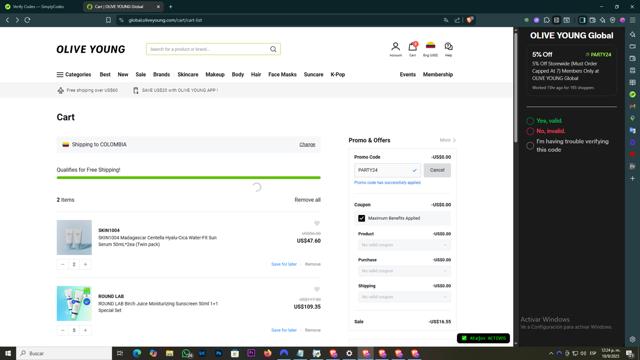The height and width of the screenshot is (360, 640).
Task: Open the Purchase coupon dropdown
Action: coord(404,271)
